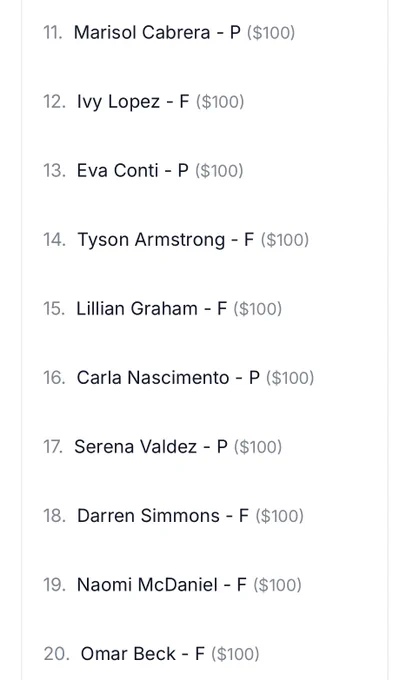Click the ($100) amount next to Ivy Lopez
This screenshot has height=680, width=413.
pyautogui.click(x=220, y=101)
